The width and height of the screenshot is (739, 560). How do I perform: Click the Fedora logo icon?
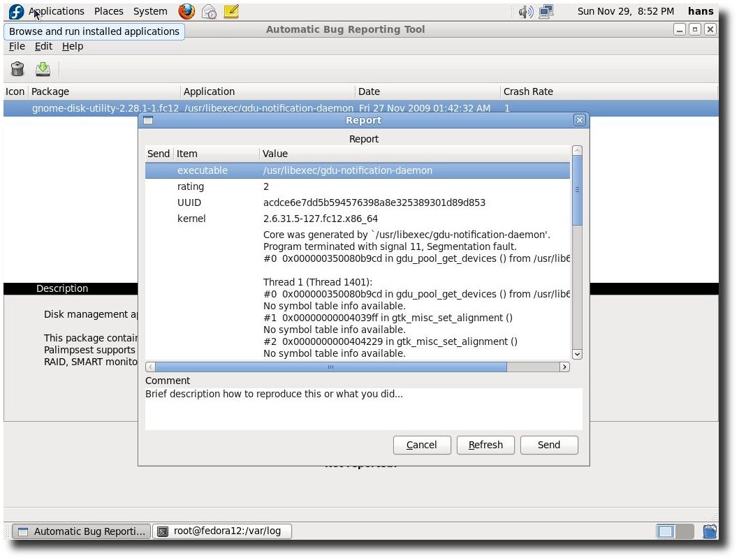tap(17, 11)
